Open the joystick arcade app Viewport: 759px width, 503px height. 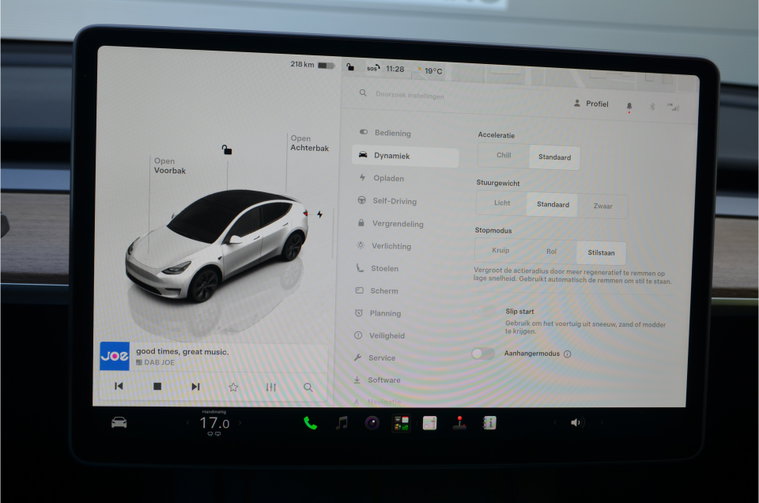click(x=459, y=423)
